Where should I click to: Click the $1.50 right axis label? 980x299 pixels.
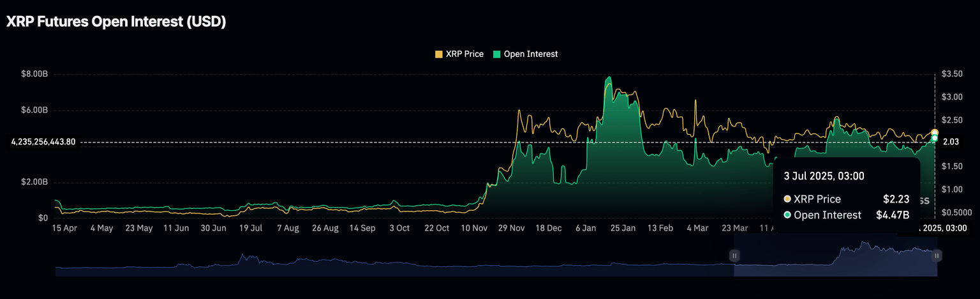(x=951, y=167)
